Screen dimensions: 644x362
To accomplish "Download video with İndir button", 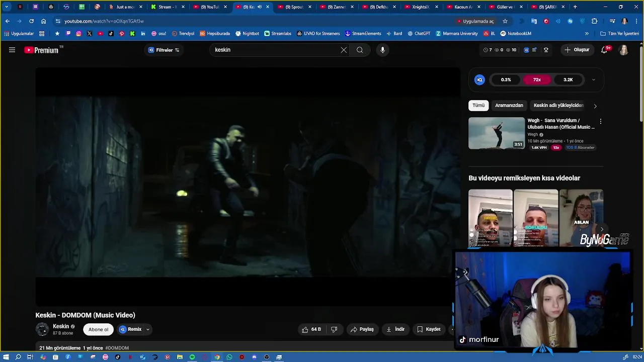I will click(395, 329).
